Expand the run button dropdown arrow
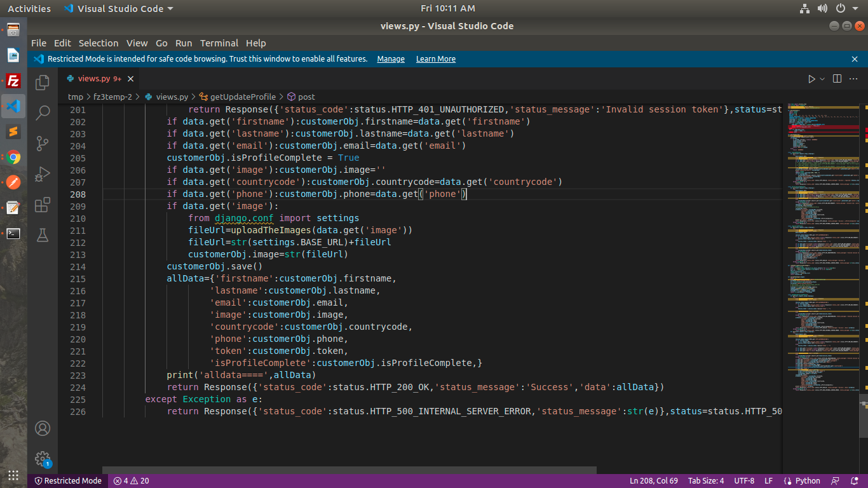The width and height of the screenshot is (868, 488). (x=822, y=79)
